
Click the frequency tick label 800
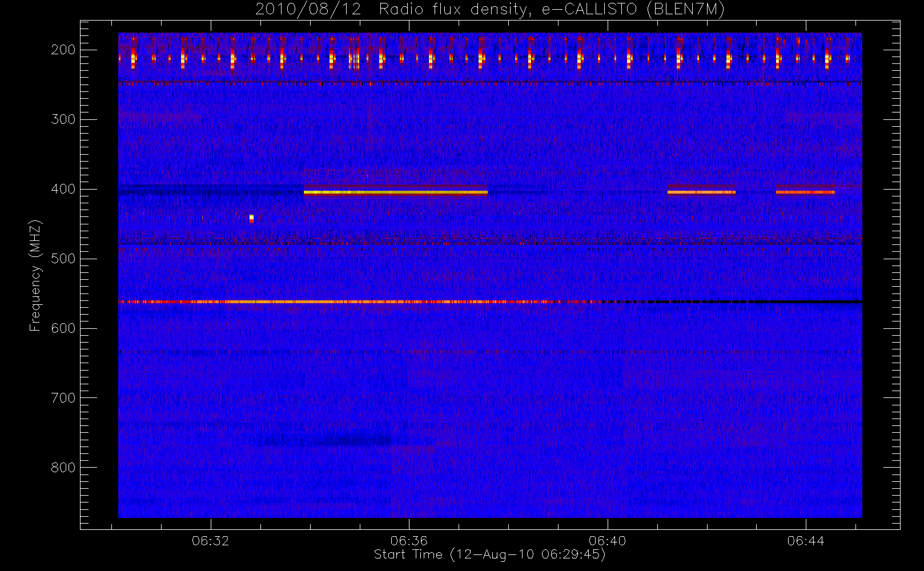63,468
